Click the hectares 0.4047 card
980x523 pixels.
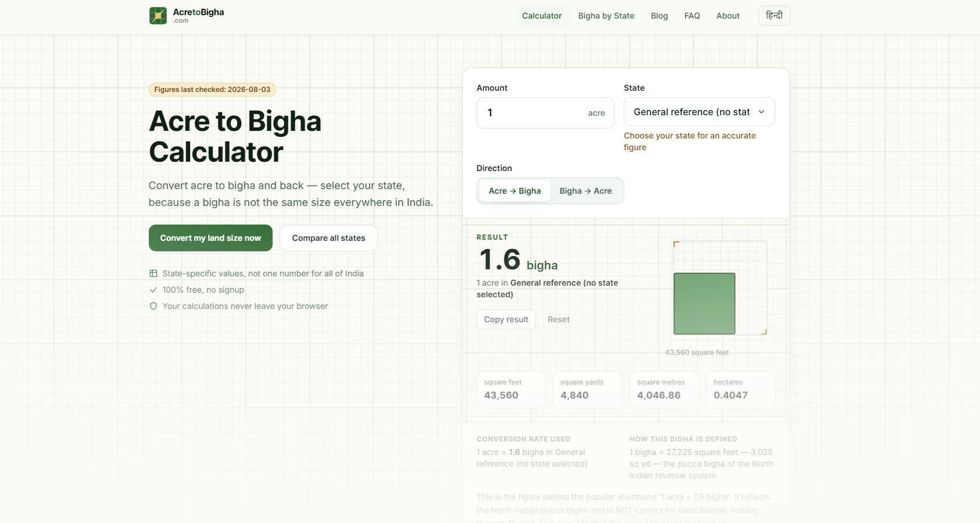click(741, 389)
